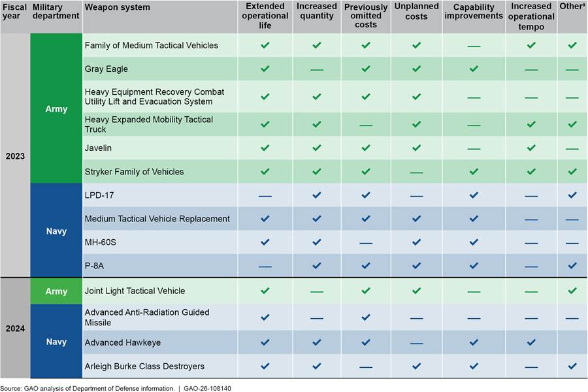Click the Family of Medium Tactical Vehicles extended operational life checkmark
Screen dimensions: 588x392
click(265, 46)
